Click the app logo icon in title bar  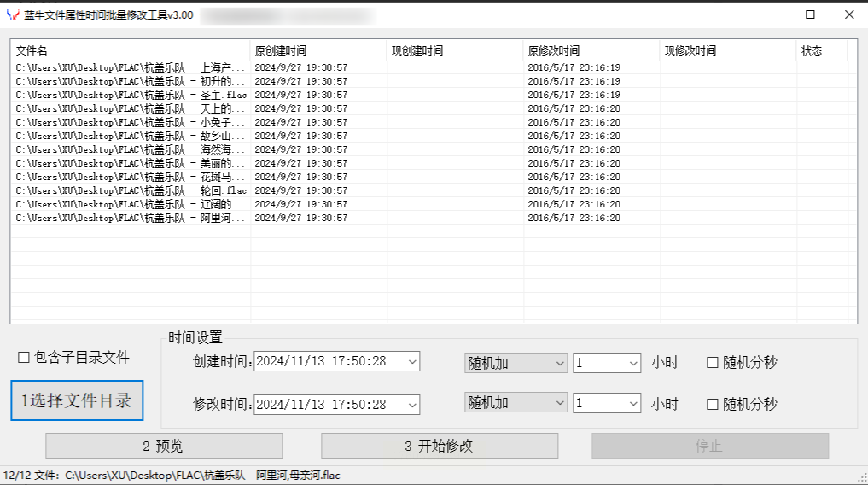point(12,15)
